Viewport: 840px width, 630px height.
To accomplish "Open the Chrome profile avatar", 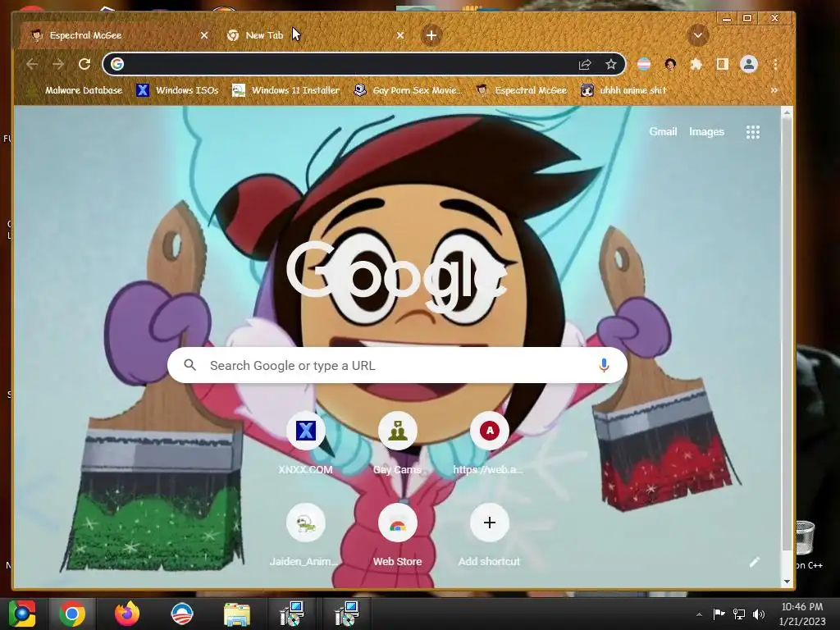I will 748,64.
